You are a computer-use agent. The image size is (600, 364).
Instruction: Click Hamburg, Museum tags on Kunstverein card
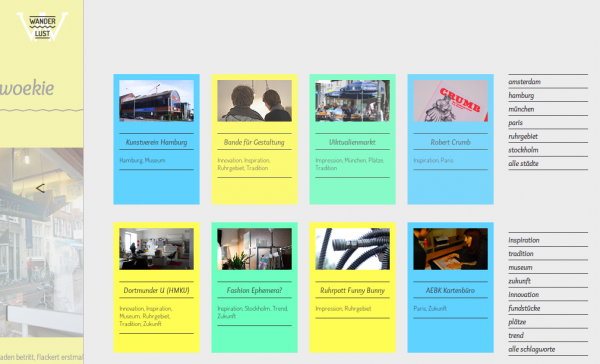142,160
